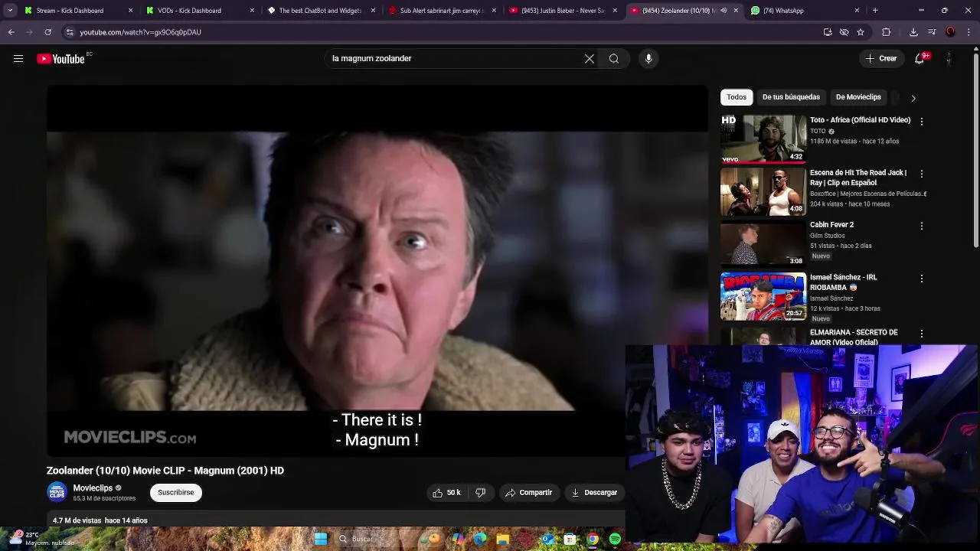
Task: Open Google Chrome from taskbar
Action: pos(593,540)
